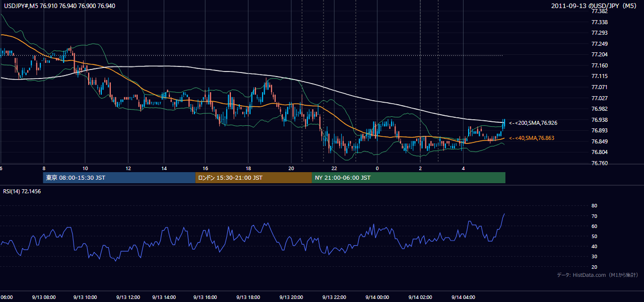Select the 東京 08:00-15:30 JST session bar

[119, 178]
